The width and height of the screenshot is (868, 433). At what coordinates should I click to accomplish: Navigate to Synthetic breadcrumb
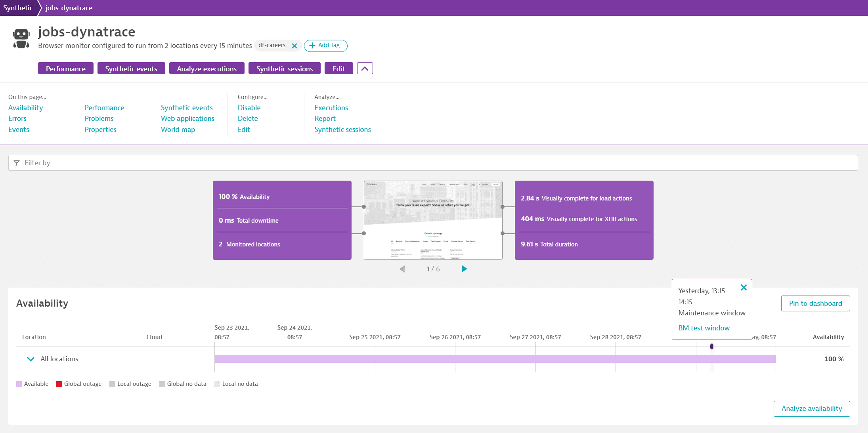(18, 8)
